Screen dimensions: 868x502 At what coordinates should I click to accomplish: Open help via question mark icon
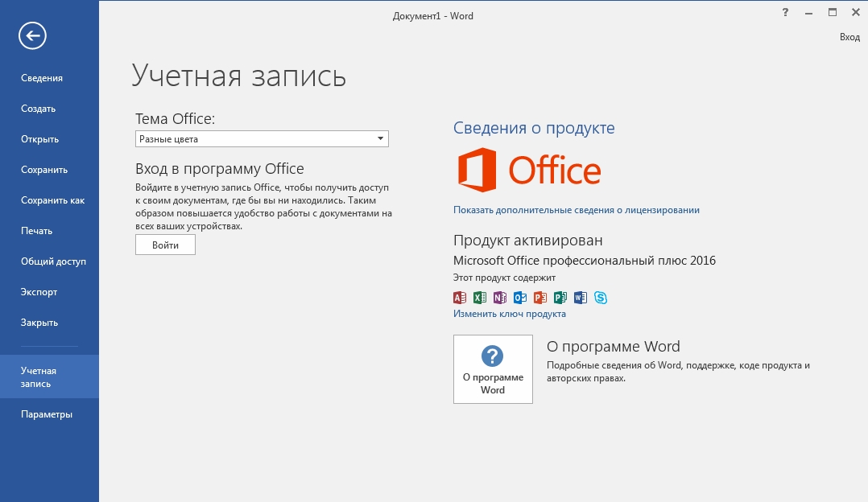pyautogui.click(x=785, y=12)
